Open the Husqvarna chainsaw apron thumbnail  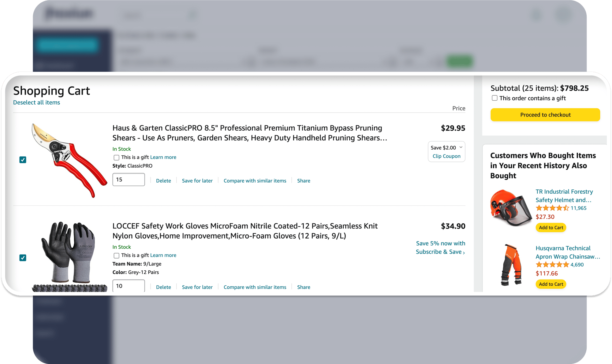click(x=510, y=265)
